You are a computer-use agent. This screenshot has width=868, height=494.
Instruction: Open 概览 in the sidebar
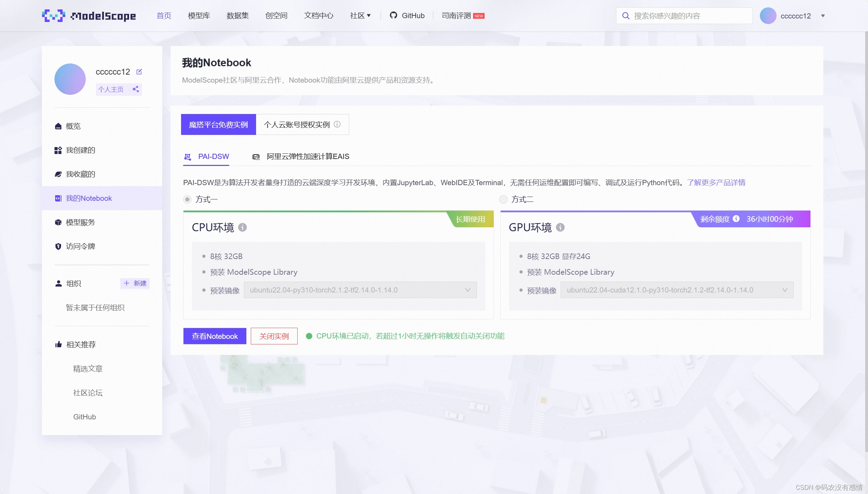[102, 126]
